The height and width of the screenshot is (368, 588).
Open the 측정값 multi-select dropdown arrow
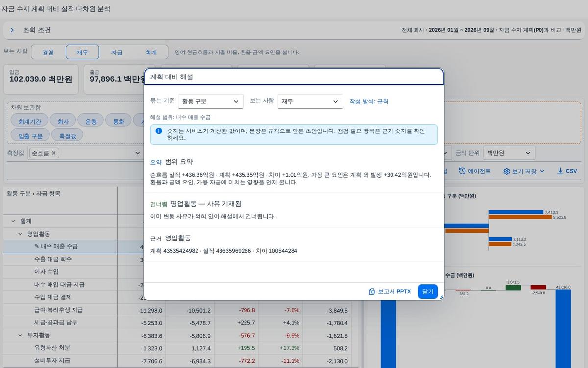pyautogui.click(x=138, y=153)
